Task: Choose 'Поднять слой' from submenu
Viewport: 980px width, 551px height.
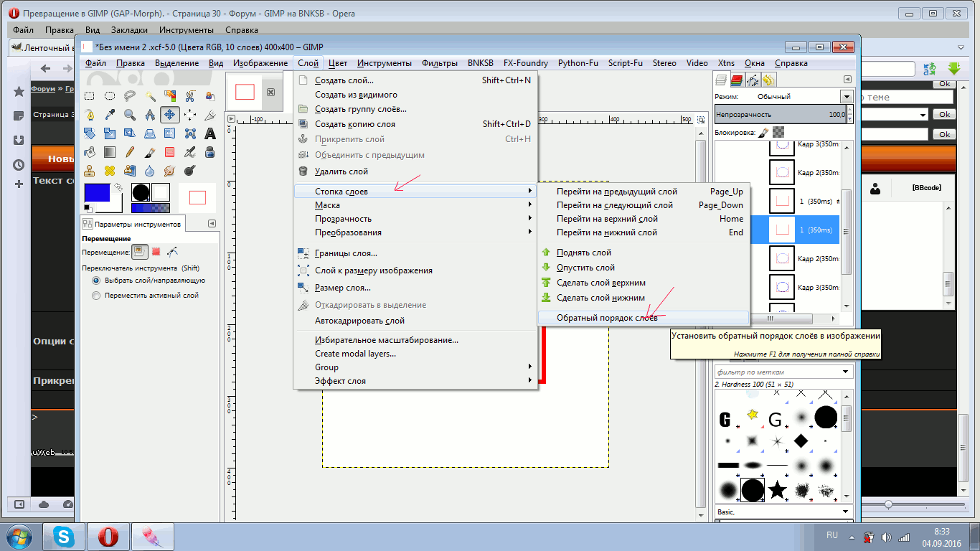Action: [x=644, y=253]
